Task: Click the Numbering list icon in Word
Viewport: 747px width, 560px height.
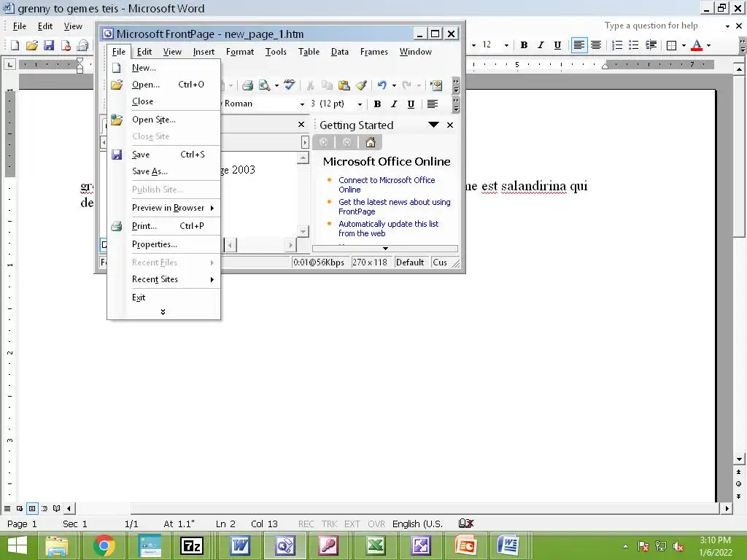Action: pyautogui.click(x=617, y=45)
